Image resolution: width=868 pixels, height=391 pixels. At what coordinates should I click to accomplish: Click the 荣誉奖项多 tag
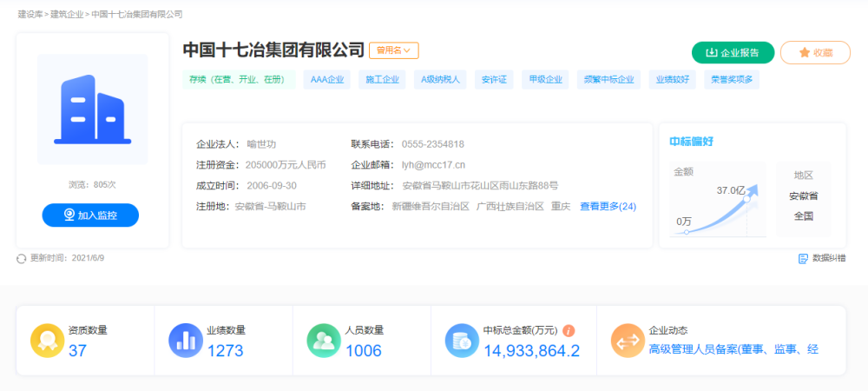[x=732, y=80]
